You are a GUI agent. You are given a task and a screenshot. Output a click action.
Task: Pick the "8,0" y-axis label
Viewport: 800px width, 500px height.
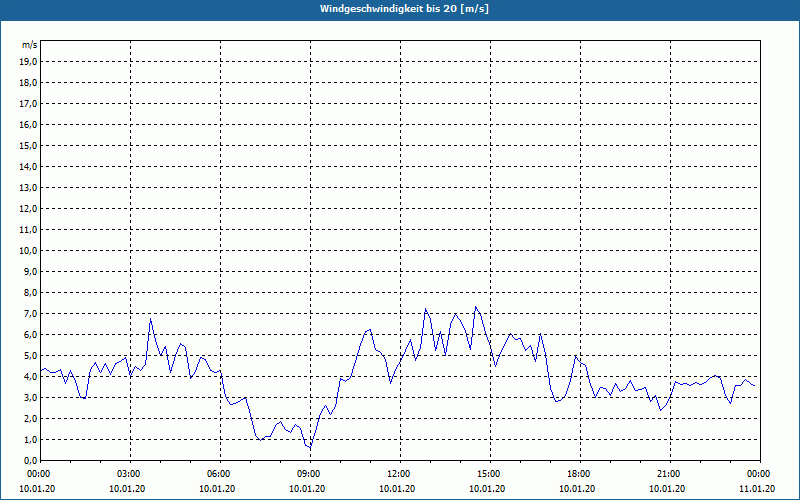click(x=30, y=293)
